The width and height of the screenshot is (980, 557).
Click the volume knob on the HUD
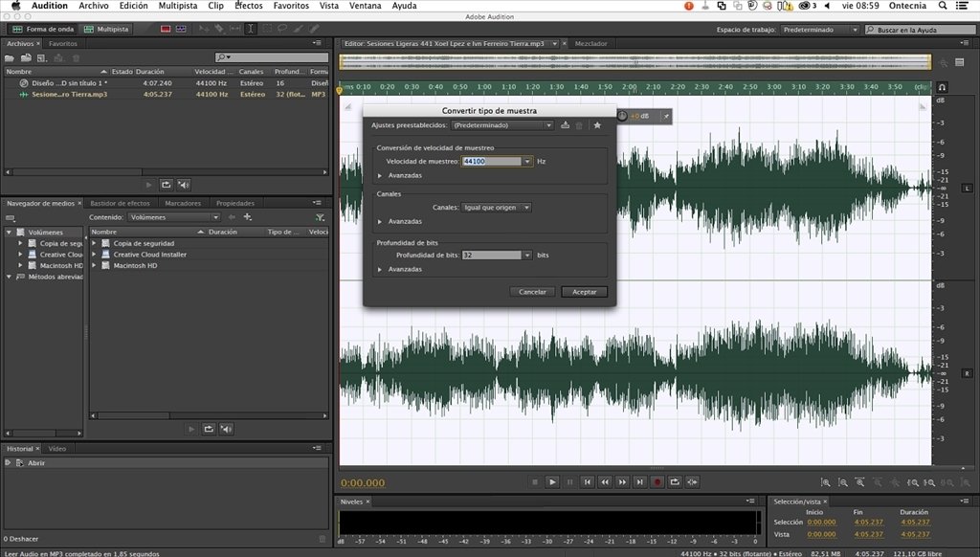click(x=622, y=116)
